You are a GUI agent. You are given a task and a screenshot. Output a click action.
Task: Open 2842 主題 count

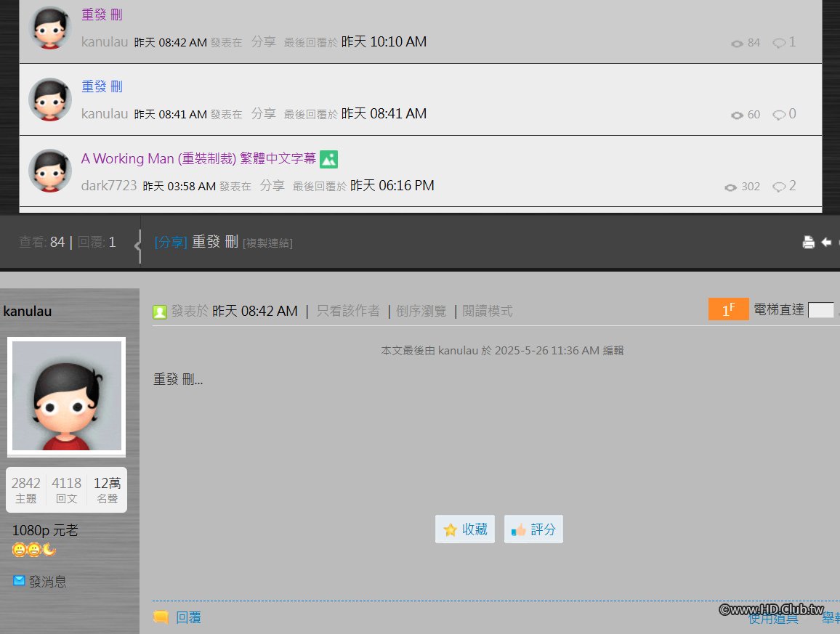click(x=25, y=490)
